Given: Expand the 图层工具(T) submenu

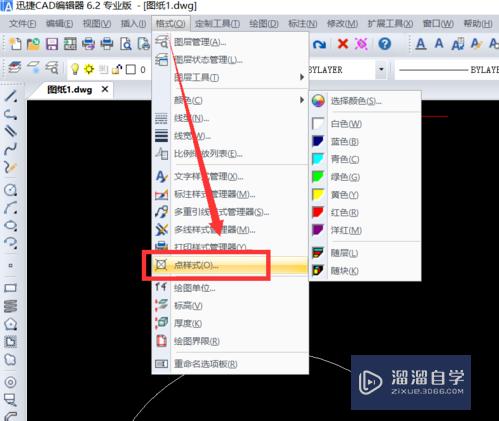Looking at the screenshot, I should (230, 77).
